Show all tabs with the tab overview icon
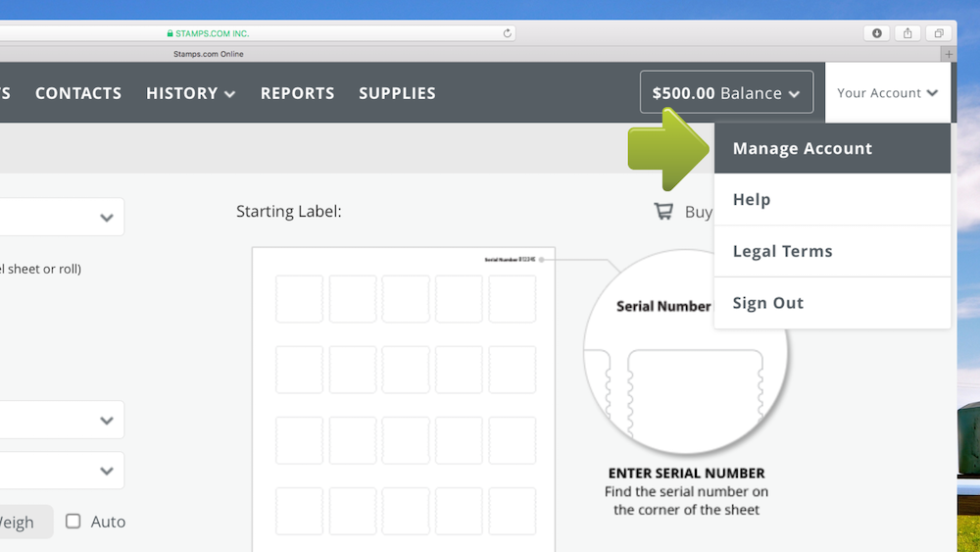 (x=939, y=33)
